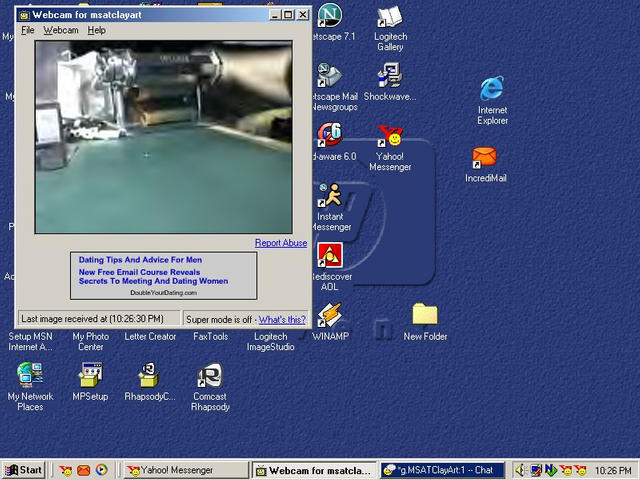This screenshot has height=480, width=640.
Task: Click the Setup MSN Internet A... label
Action: tap(30, 342)
